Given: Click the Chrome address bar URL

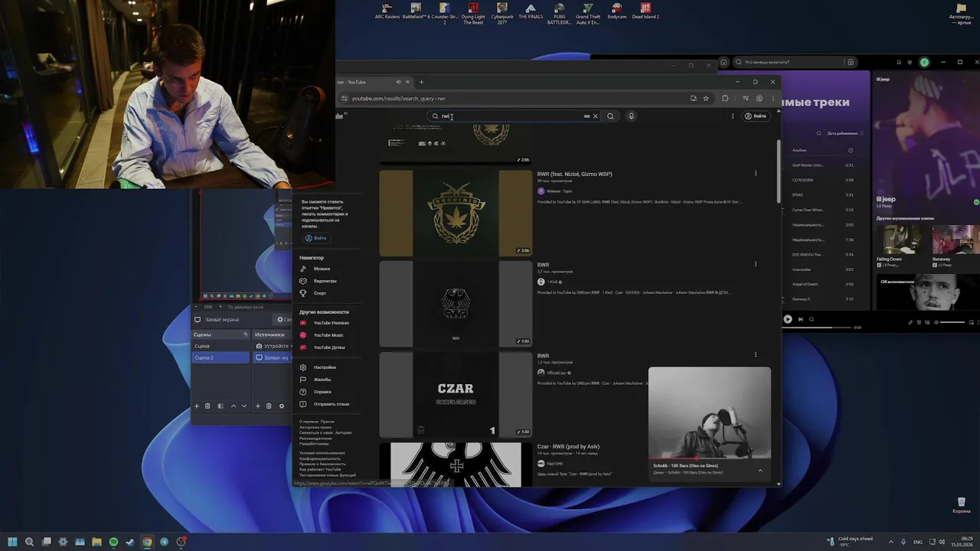Looking at the screenshot, I should [x=398, y=98].
